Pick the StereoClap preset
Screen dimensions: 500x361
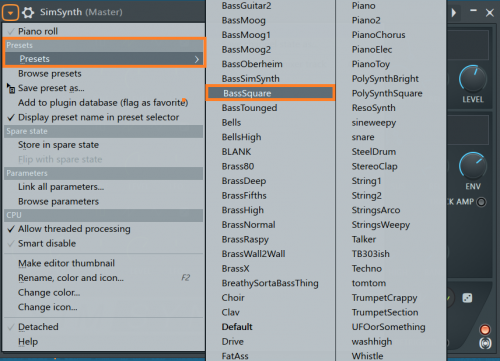pos(374,166)
